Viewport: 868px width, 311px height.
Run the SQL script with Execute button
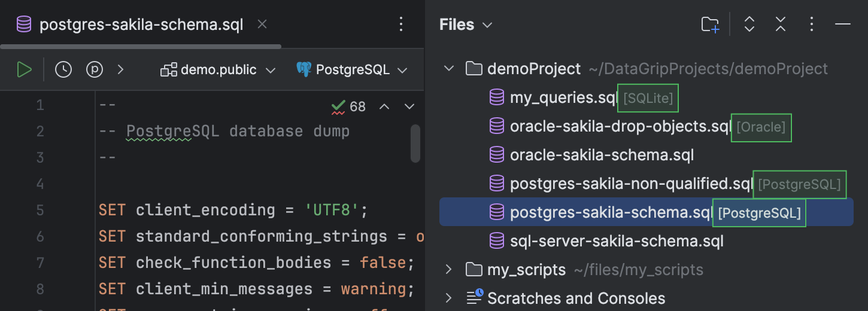(24, 70)
